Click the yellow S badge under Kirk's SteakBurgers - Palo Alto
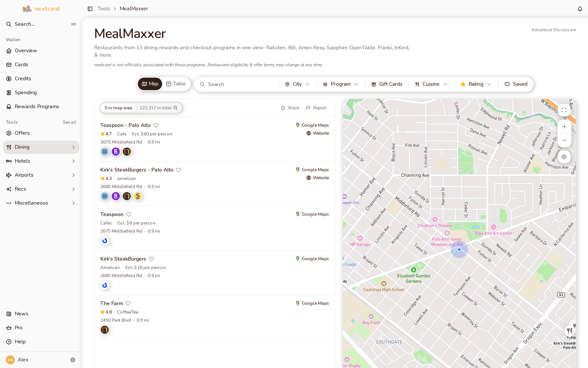Screen dimensions: 588x368 [138, 196]
